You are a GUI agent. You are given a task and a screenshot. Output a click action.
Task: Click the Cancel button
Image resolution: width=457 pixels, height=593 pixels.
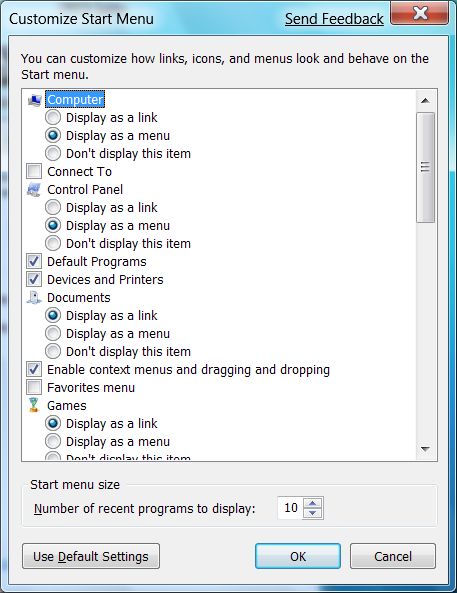[x=393, y=556]
